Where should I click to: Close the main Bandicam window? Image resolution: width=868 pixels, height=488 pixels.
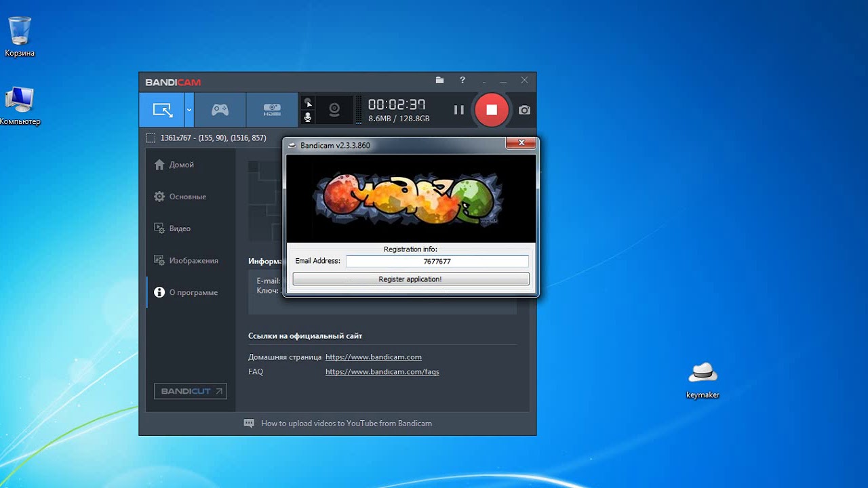coord(524,80)
